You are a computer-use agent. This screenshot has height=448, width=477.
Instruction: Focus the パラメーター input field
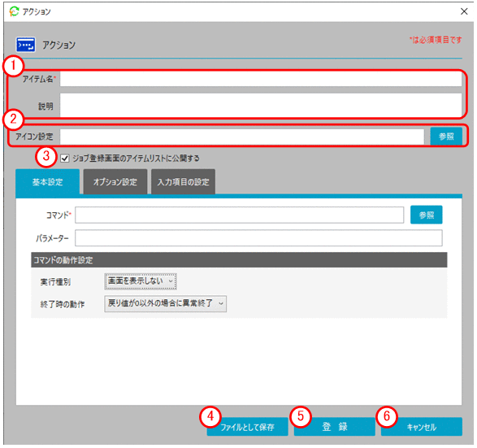pos(258,237)
